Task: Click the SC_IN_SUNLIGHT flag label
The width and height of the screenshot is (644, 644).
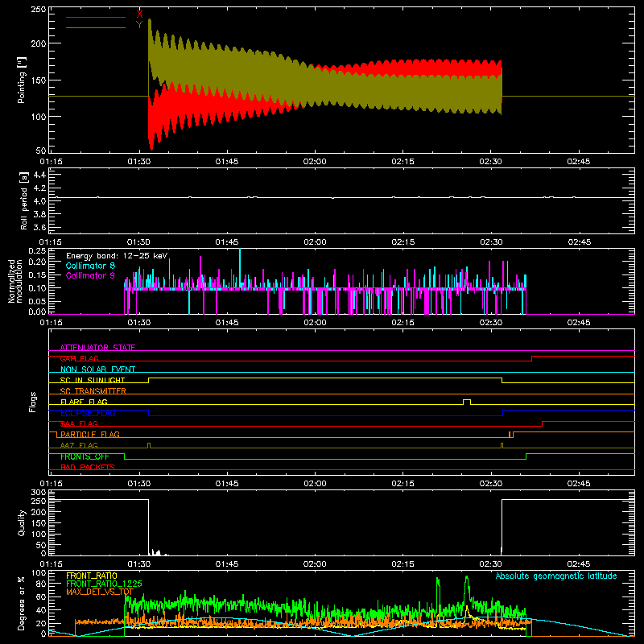Action: [93, 380]
